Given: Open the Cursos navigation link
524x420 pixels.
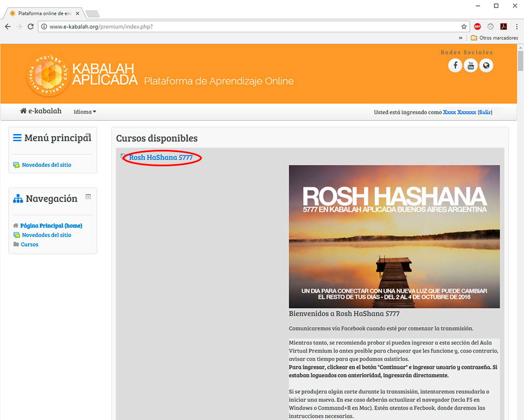Looking at the screenshot, I should 30,244.
